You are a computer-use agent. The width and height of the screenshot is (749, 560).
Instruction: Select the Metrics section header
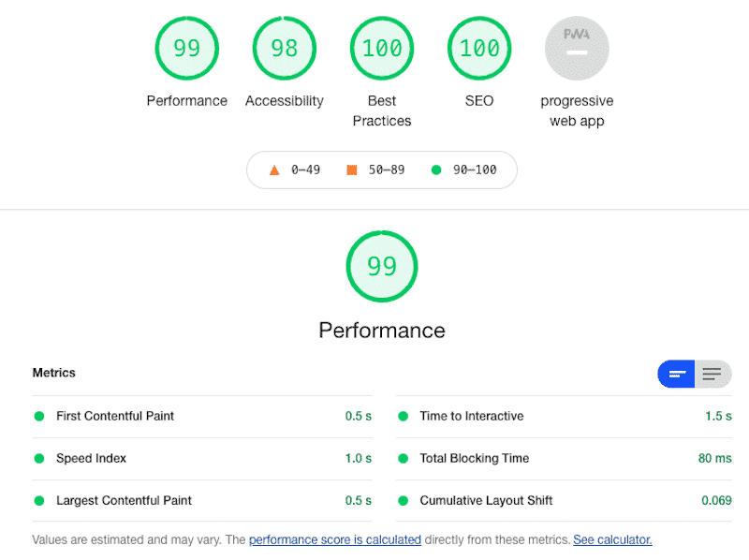pos(53,373)
